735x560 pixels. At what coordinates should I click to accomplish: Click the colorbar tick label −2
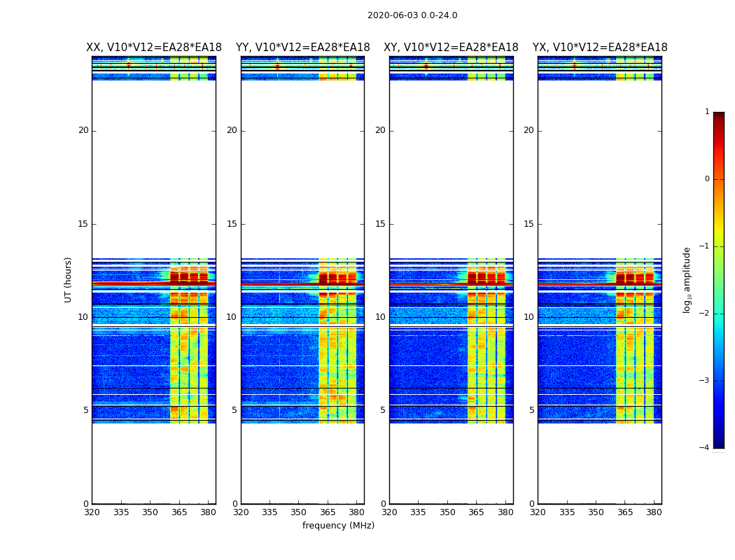coord(706,314)
